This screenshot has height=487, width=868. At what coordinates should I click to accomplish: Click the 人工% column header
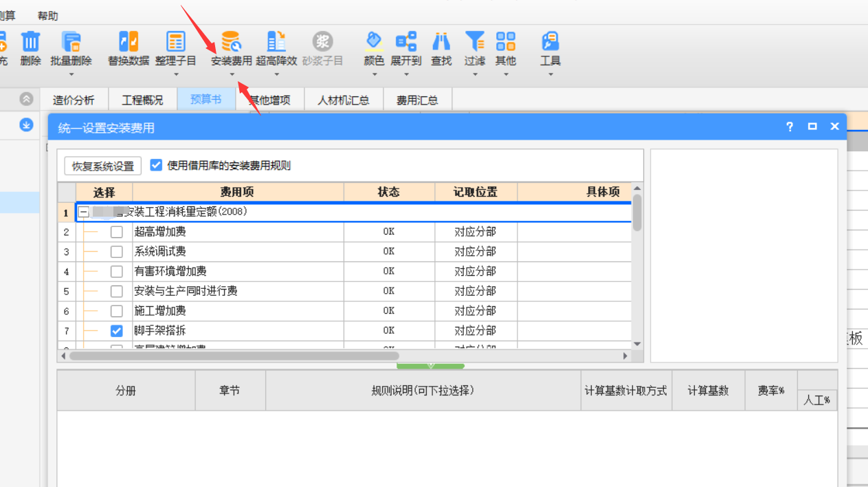(817, 400)
